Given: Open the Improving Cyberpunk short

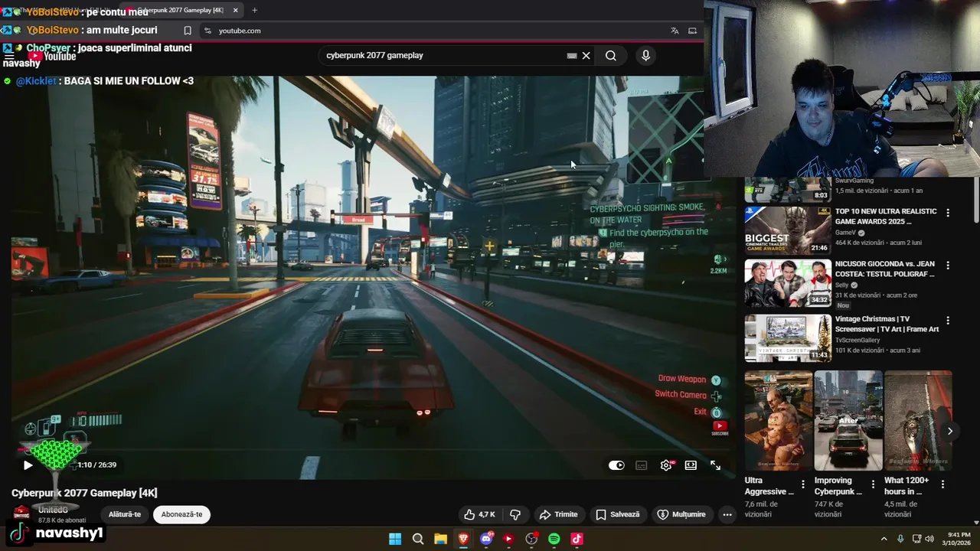Looking at the screenshot, I should (x=848, y=420).
